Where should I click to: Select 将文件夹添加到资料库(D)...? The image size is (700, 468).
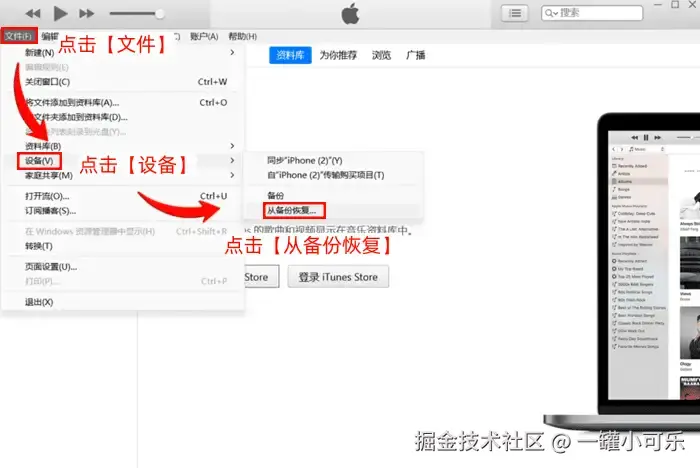[123, 117]
